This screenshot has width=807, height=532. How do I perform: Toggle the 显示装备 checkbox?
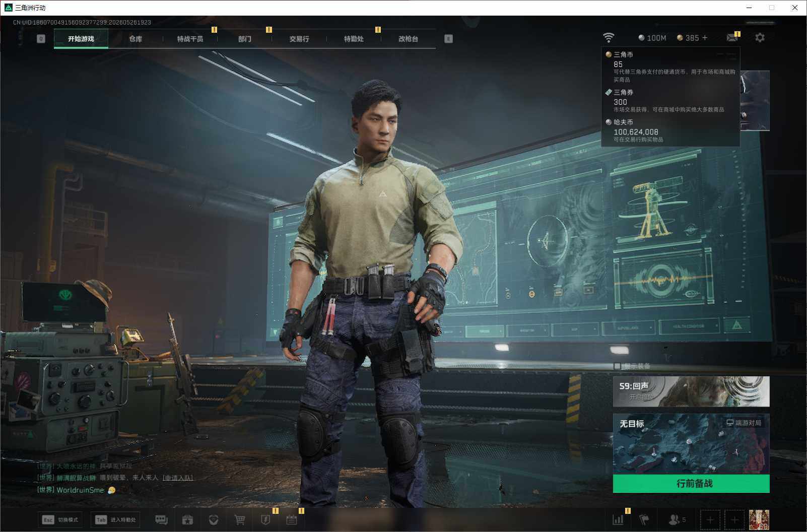click(x=617, y=366)
